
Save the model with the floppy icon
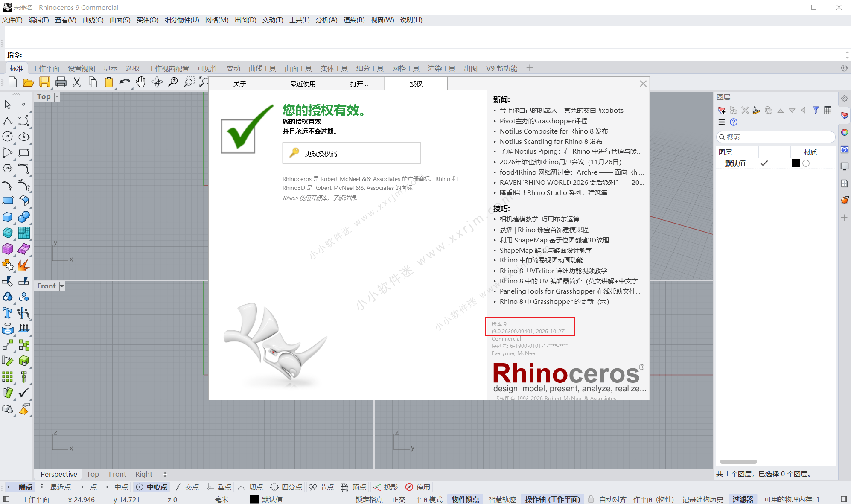point(44,82)
